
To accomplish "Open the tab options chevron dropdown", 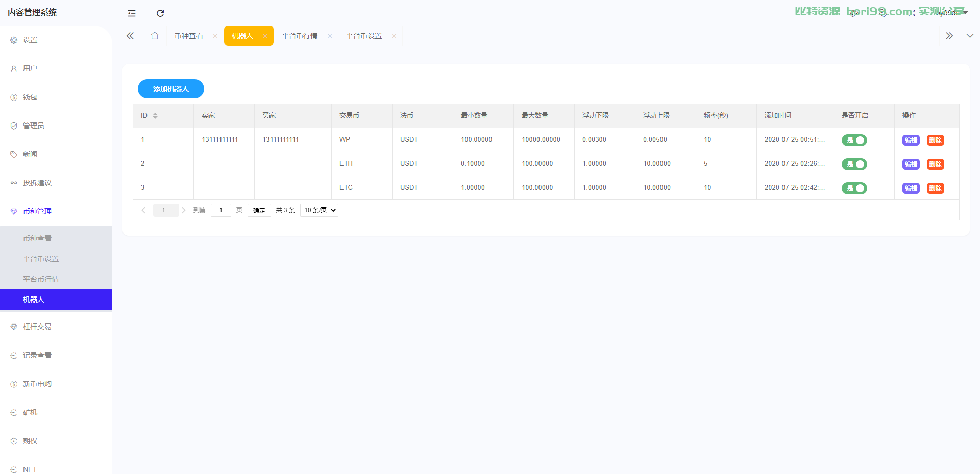I will tap(970, 36).
